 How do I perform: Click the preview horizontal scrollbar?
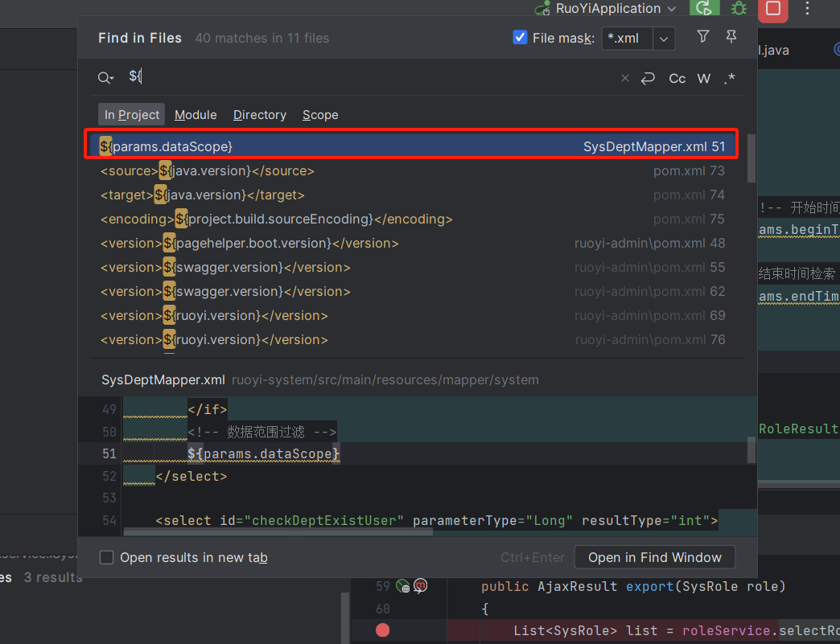pyautogui.click(x=278, y=532)
